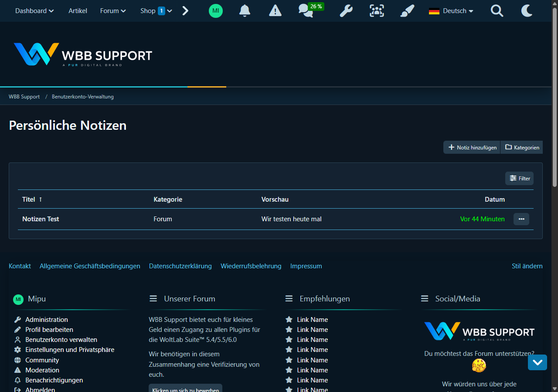This screenshot has width=558, height=392.
Task: Click the Forum category cell
Action: (163, 219)
